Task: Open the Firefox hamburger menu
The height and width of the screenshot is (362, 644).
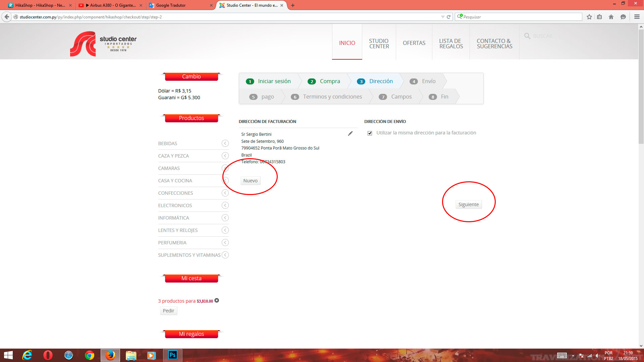Action: tap(637, 17)
